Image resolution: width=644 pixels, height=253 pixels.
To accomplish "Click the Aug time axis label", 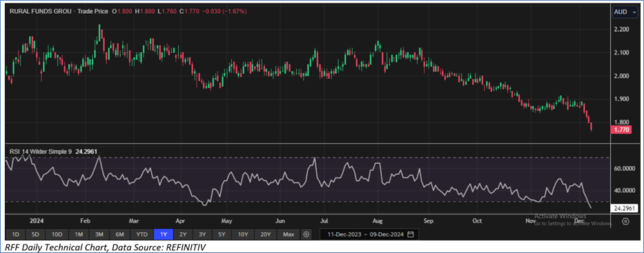I will point(378,221).
